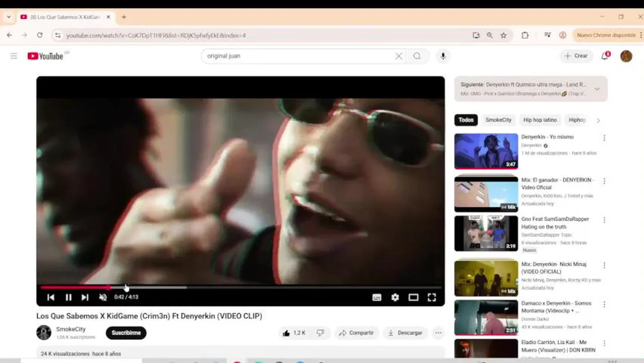
Task: Select the SmokeCity filter chip
Action: click(498, 120)
